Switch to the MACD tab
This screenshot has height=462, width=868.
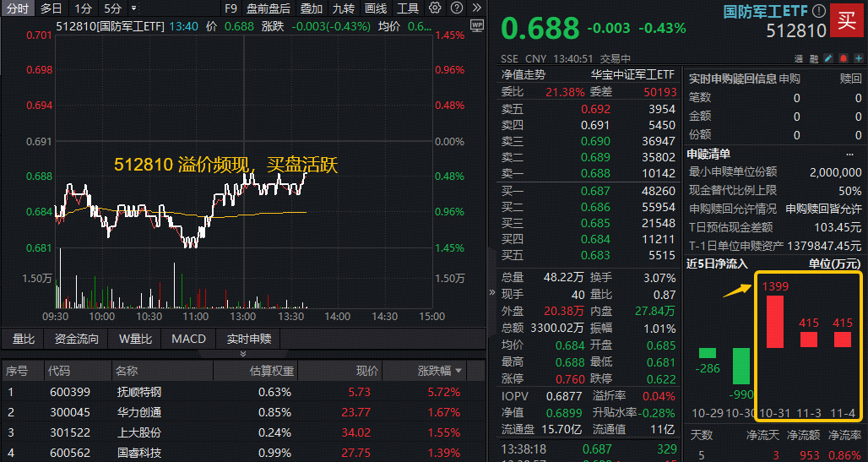(188, 339)
